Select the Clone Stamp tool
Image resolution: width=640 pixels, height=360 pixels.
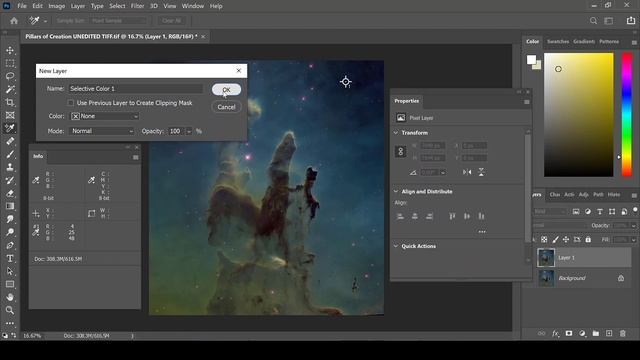[x=10, y=167]
